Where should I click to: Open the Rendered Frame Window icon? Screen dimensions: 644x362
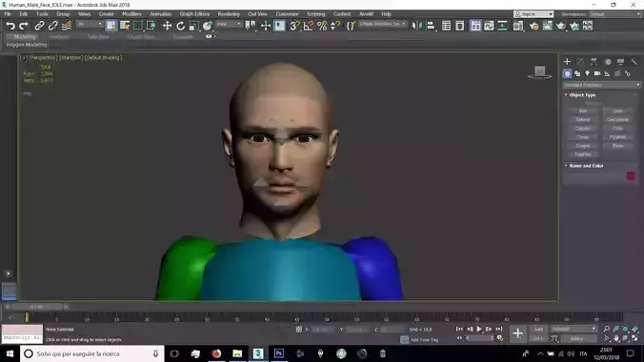click(548, 26)
